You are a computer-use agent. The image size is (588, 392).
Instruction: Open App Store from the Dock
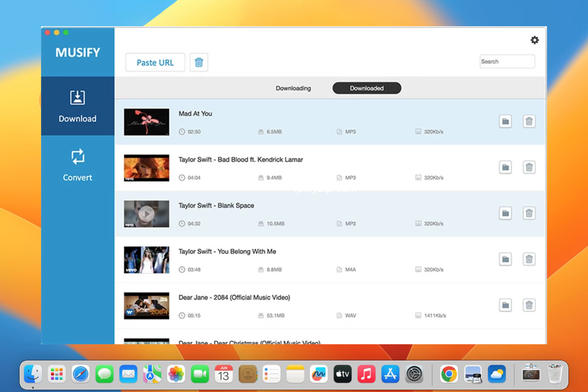(390, 374)
